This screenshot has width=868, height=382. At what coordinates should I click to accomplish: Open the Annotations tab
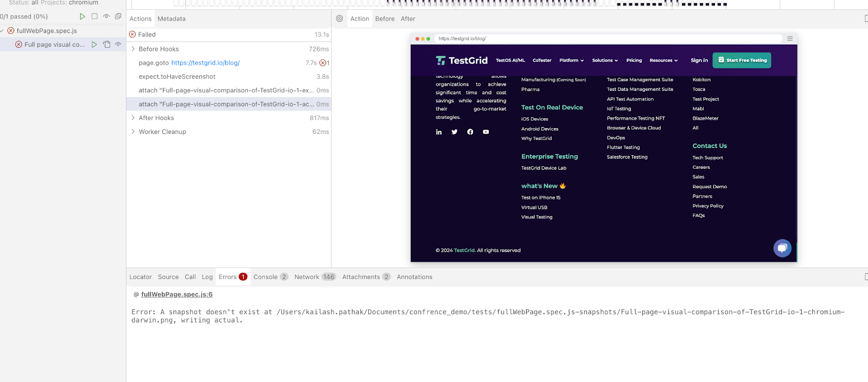coord(414,277)
